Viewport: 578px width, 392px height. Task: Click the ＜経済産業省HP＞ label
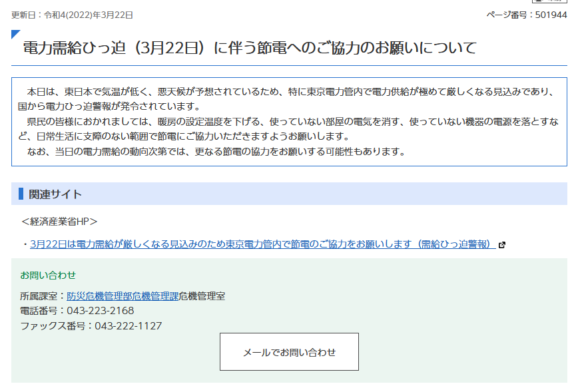(x=59, y=222)
